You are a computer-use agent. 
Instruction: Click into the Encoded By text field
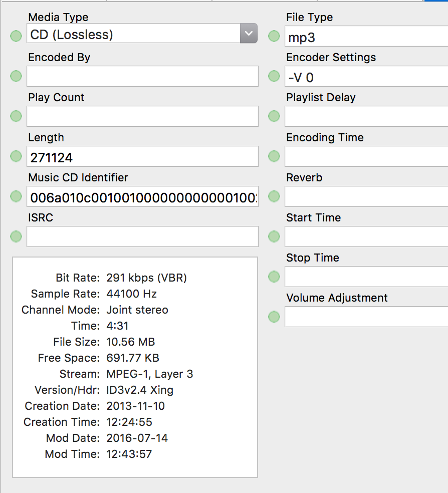coord(142,76)
